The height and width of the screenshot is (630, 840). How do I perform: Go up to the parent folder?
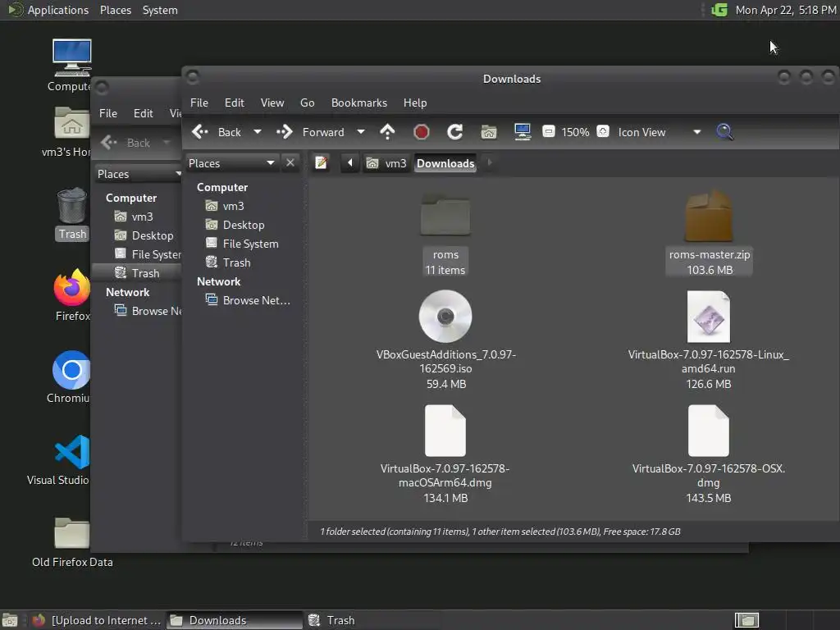[x=387, y=132]
